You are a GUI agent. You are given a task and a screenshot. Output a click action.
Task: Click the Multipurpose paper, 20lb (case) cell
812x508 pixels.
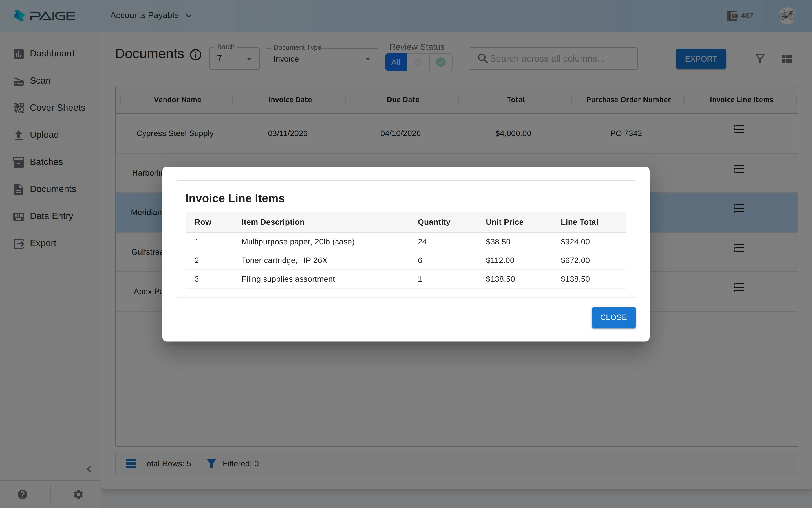tap(298, 242)
